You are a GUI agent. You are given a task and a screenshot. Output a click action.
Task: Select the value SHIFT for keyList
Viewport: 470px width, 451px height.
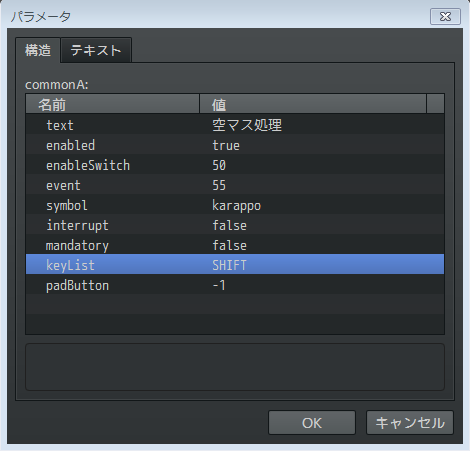pyautogui.click(x=322, y=265)
